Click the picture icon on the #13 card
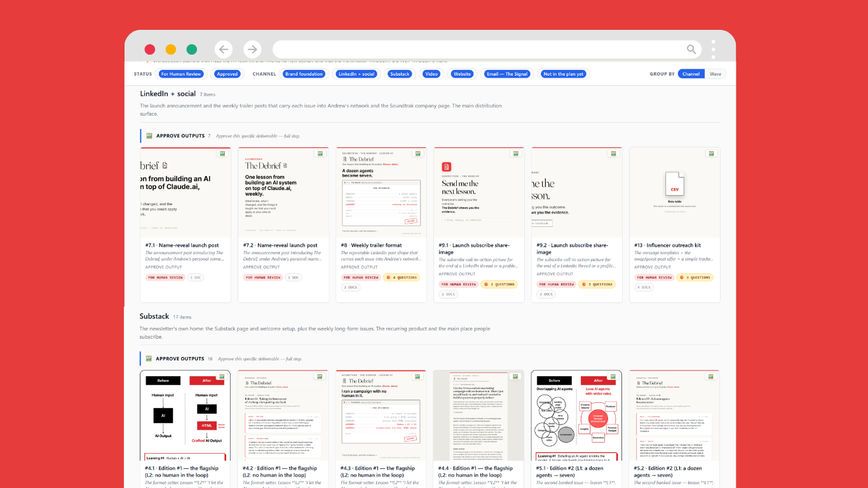868x488 pixels. pyautogui.click(x=712, y=153)
